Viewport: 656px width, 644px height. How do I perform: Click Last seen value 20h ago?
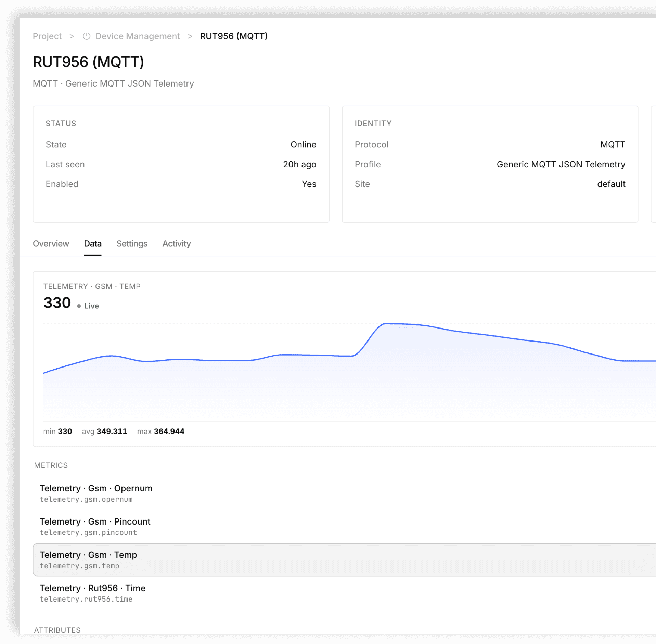(x=299, y=164)
